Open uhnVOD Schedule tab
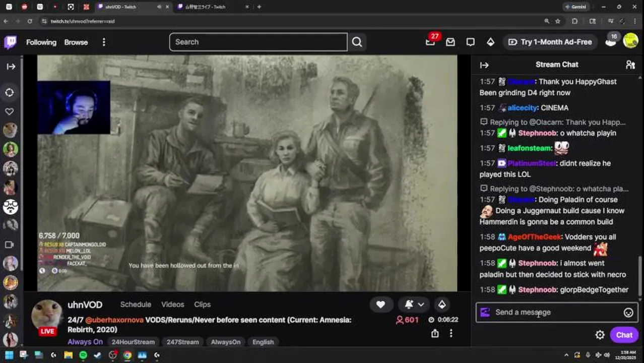Viewport: 644px width, 363px height. (x=136, y=305)
